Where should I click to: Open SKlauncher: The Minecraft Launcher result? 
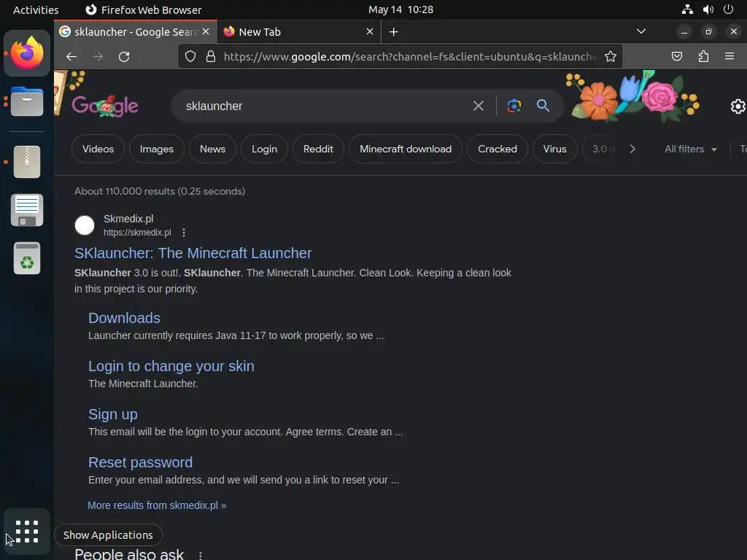coord(193,253)
